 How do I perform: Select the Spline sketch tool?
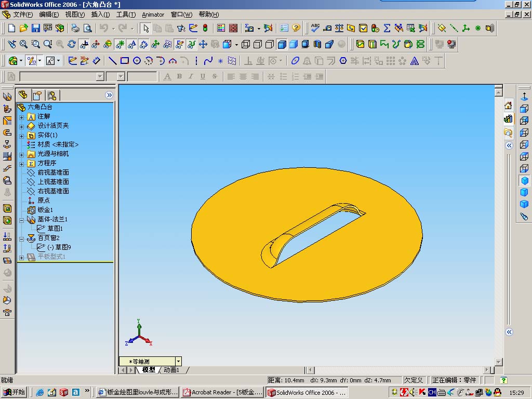pos(208,61)
